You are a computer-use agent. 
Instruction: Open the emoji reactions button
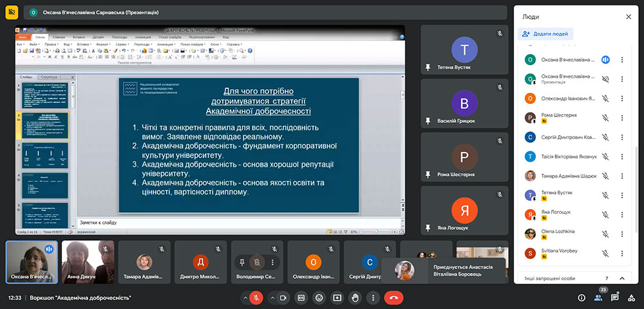click(319, 298)
